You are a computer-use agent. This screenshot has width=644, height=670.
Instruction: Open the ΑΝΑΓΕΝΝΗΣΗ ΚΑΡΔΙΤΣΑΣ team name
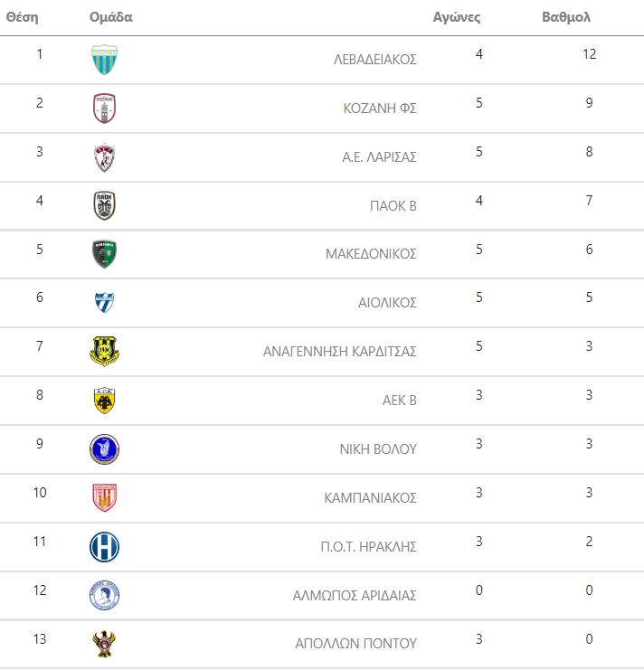tap(340, 351)
